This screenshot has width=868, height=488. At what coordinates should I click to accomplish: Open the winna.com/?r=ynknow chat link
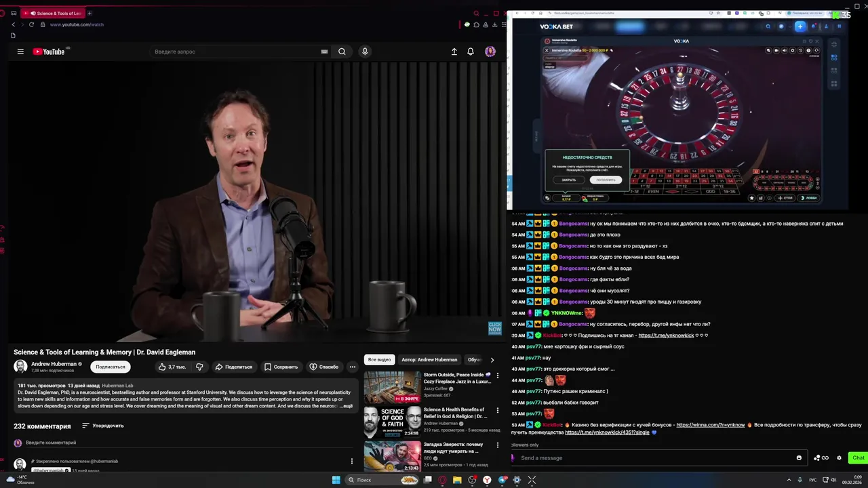click(x=711, y=425)
